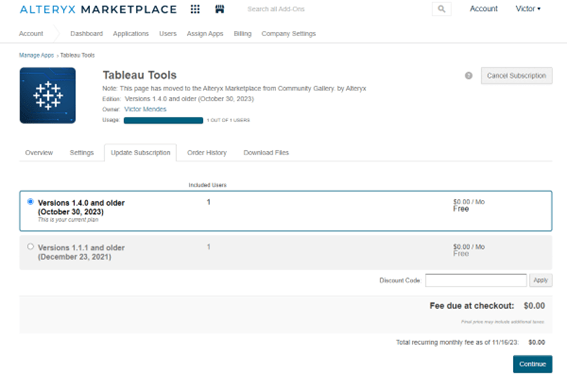Open the Order History tab

coord(207,153)
